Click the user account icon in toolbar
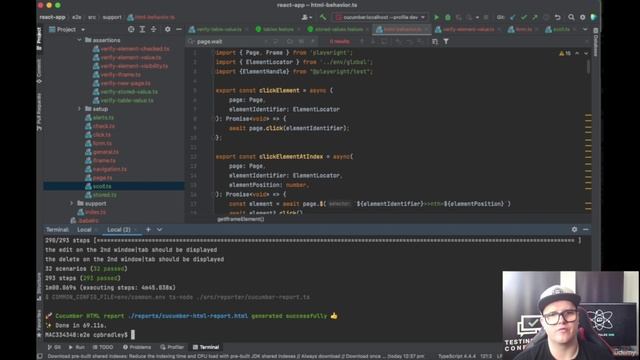 [306, 17]
